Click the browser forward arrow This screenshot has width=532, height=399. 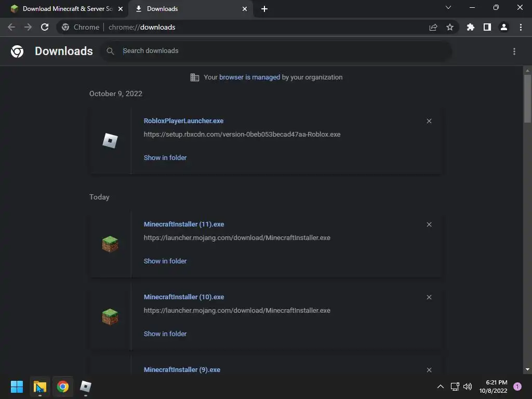pos(28,27)
